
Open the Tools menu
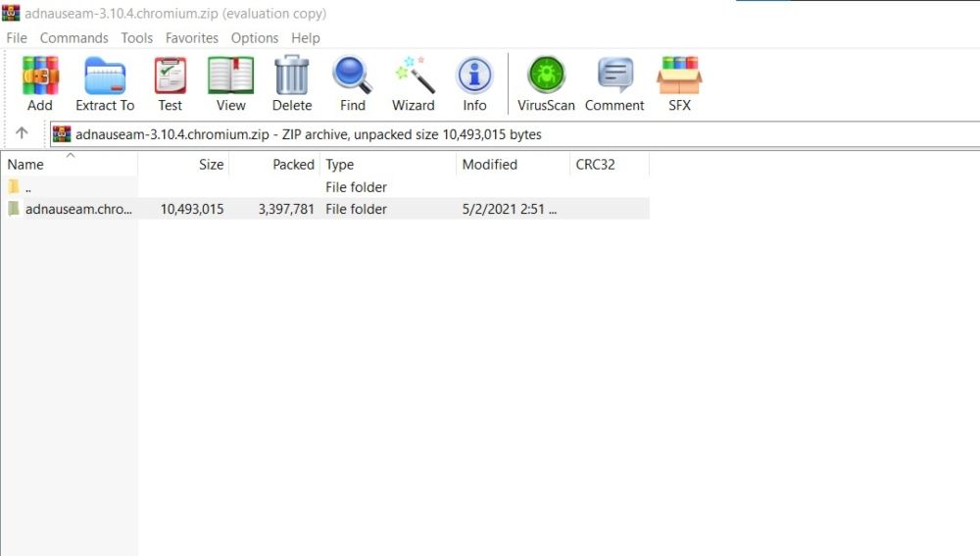click(x=137, y=38)
